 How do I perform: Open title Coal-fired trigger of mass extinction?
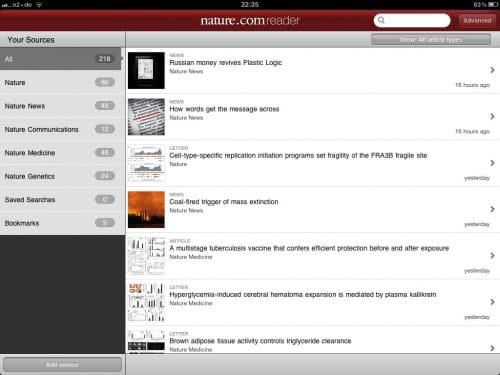click(224, 202)
